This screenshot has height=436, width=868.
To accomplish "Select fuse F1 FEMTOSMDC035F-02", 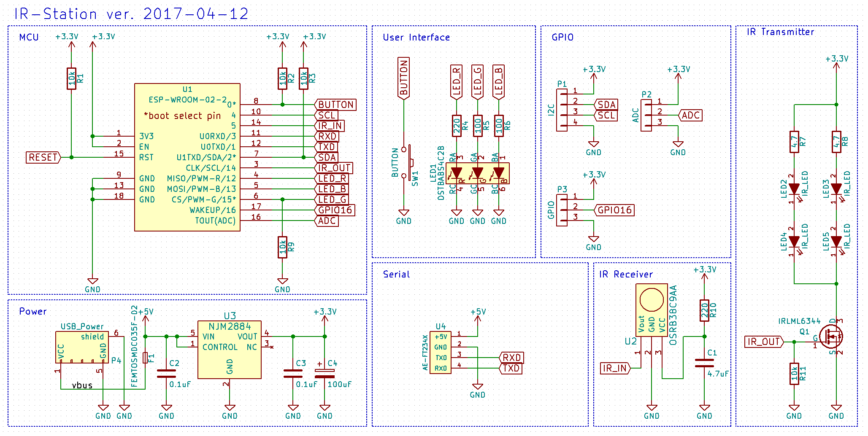I will click(x=145, y=358).
